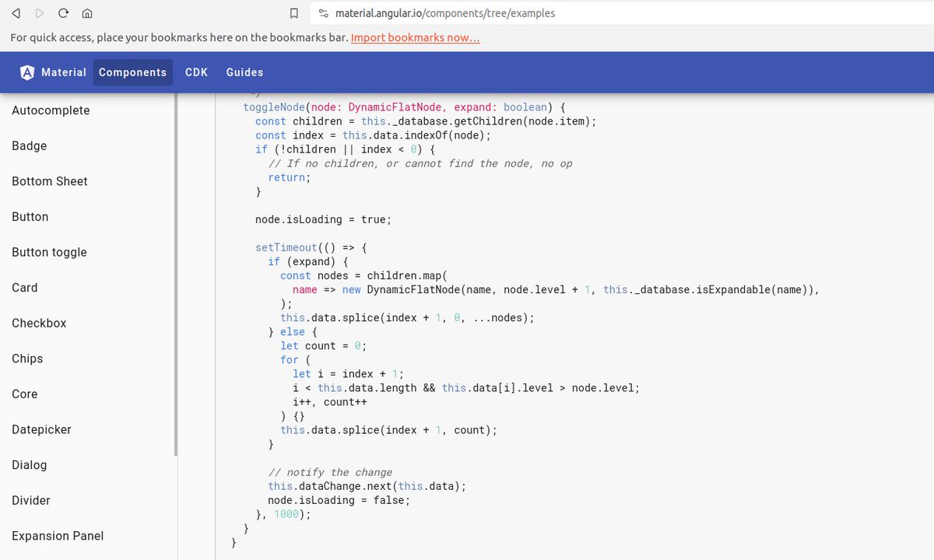The height and width of the screenshot is (560, 934).
Task: Click the toggleNode function name in code
Action: tap(274, 107)
